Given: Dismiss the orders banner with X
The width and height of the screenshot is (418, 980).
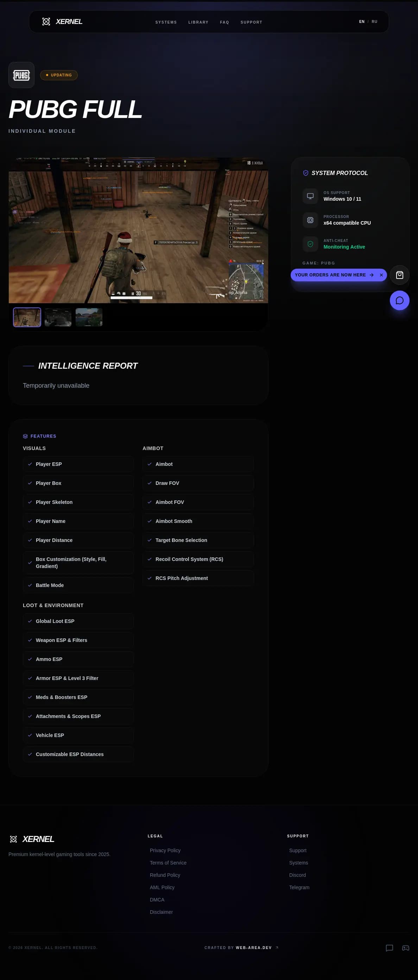Looking at the screenshot, I should coord(381,275).
